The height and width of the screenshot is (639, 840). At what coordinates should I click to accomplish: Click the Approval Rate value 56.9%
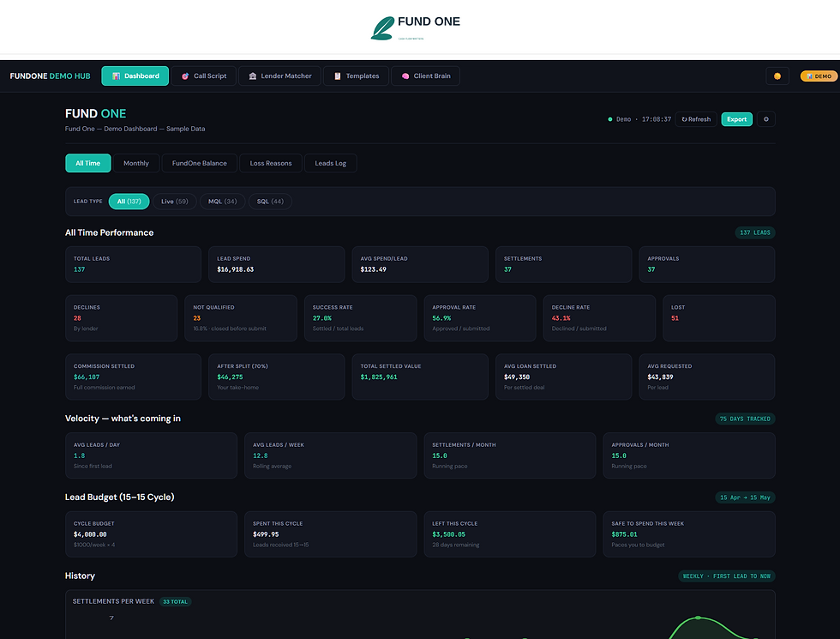[441, 318]
